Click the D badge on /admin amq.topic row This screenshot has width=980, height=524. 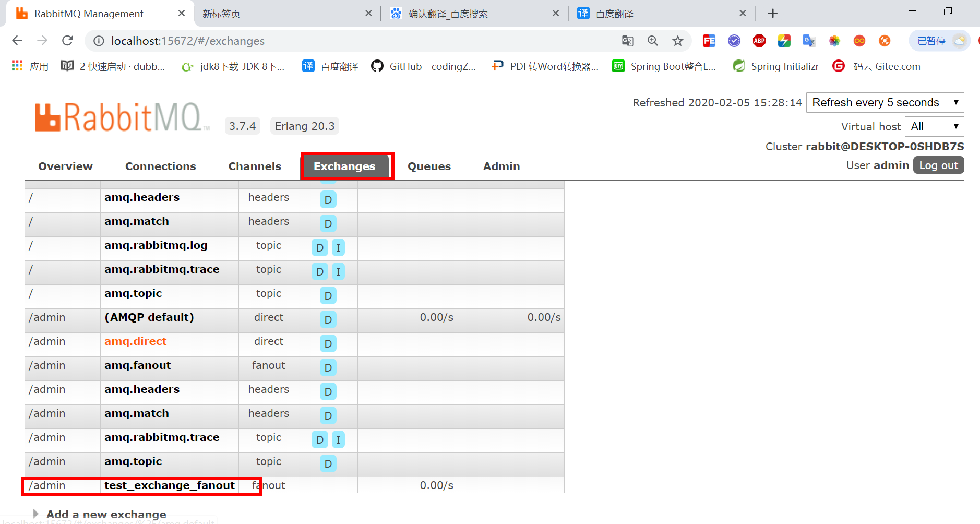[328, 463]
